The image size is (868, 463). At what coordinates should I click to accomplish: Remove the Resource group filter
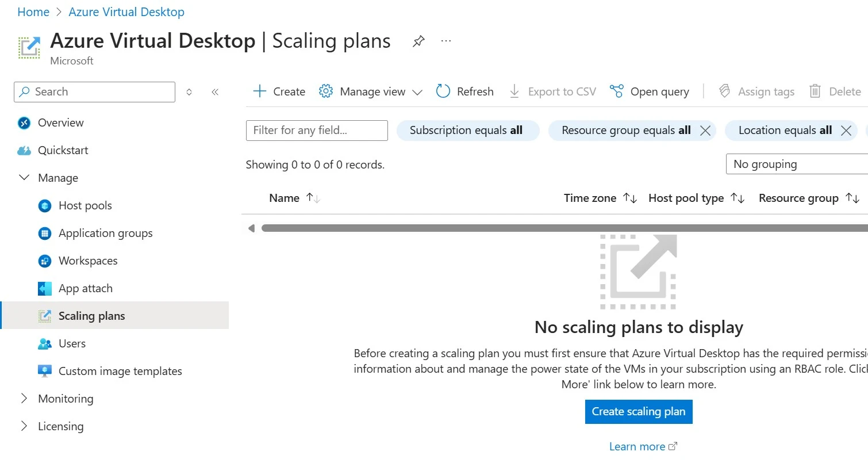click(705, 131)
